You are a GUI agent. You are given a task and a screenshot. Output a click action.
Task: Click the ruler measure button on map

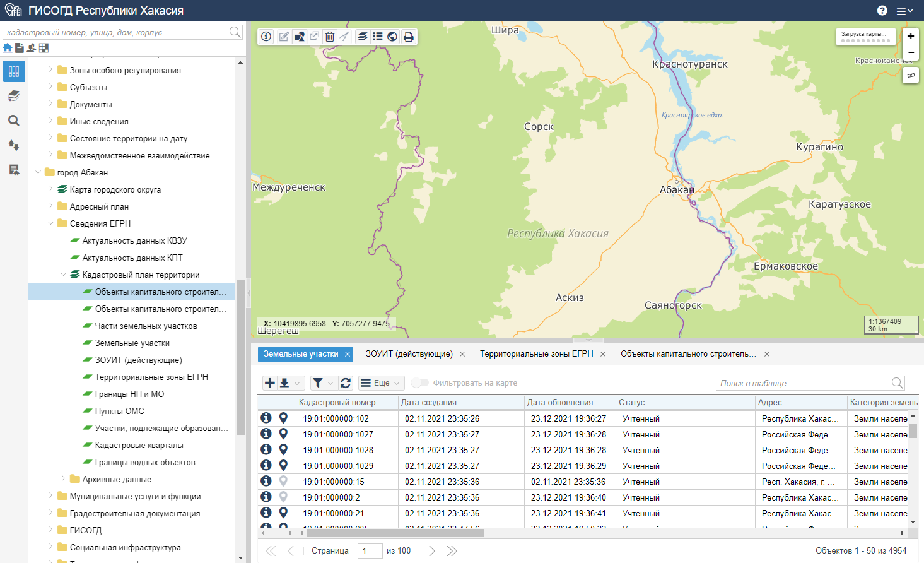coord(910,76)
